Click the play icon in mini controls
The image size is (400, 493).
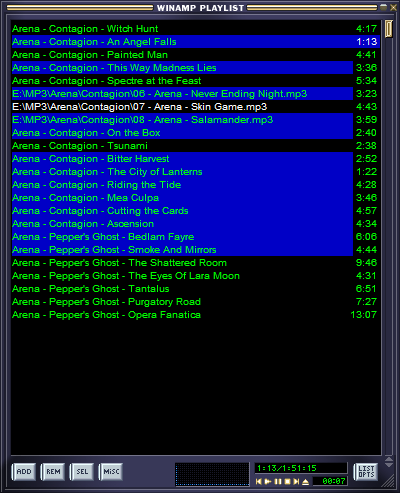point(268,481)
